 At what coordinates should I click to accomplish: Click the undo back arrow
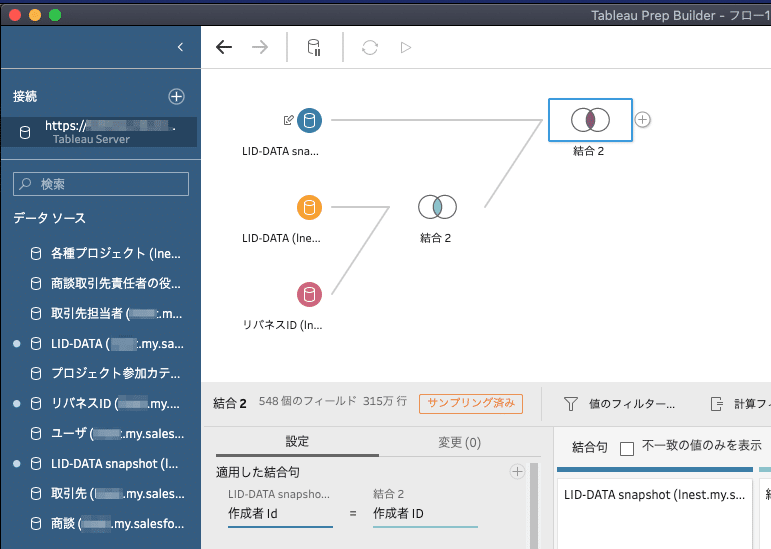click(x=224, y=47)
